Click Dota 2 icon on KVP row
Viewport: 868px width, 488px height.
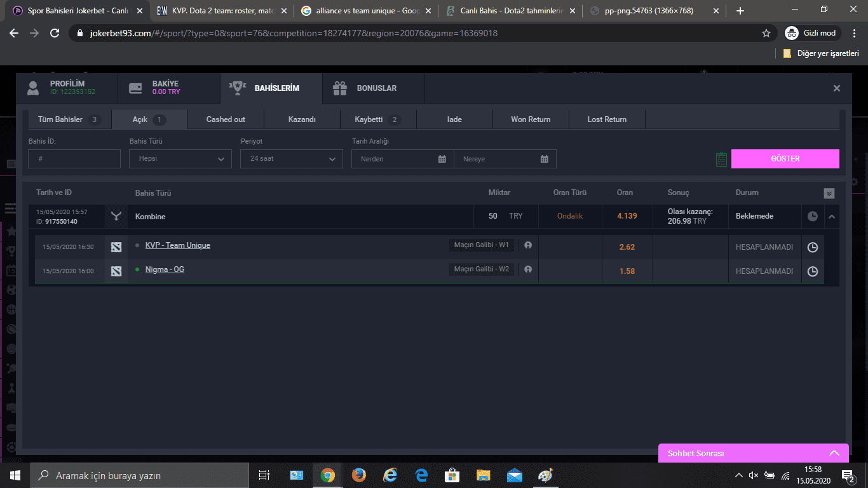[x=116, y=247]
